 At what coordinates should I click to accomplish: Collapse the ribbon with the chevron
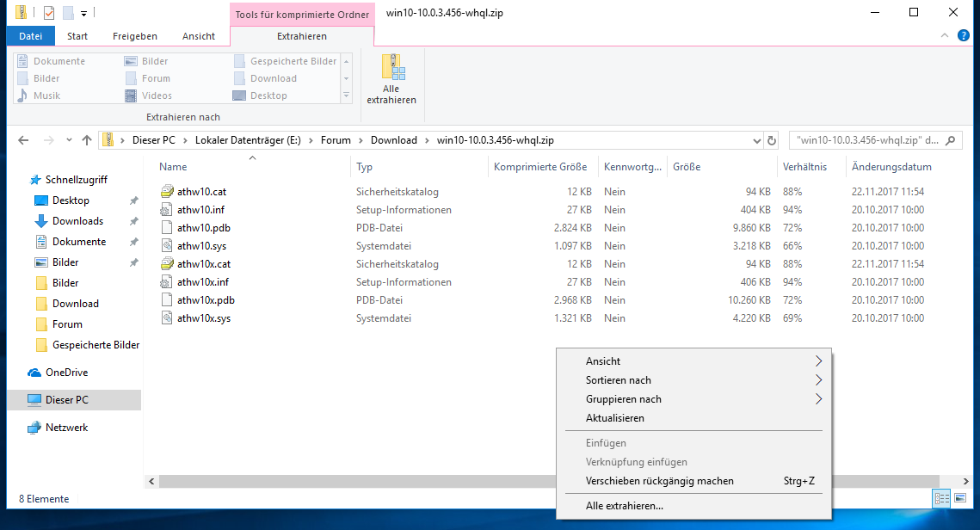pyautogui.click(x=945, y=35)
